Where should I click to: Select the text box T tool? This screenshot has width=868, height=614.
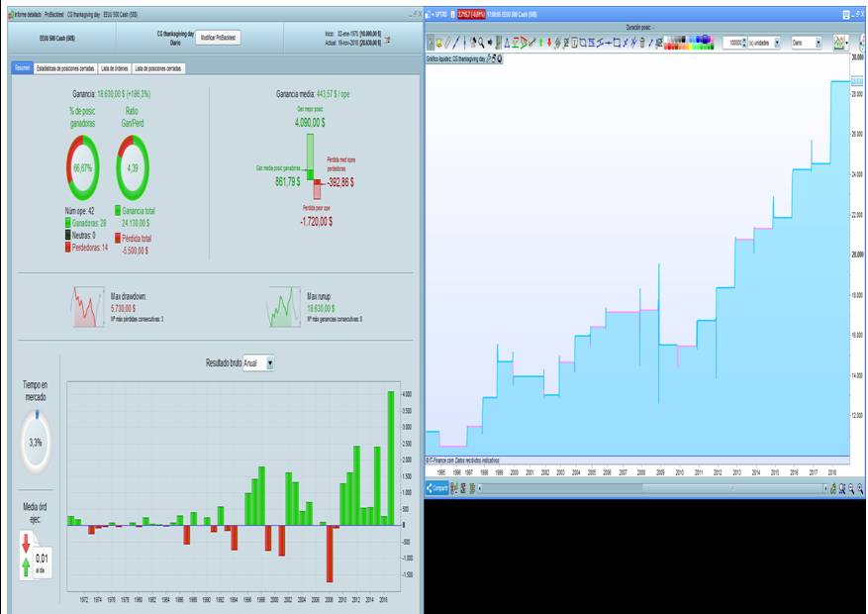(x=575, y=43)
